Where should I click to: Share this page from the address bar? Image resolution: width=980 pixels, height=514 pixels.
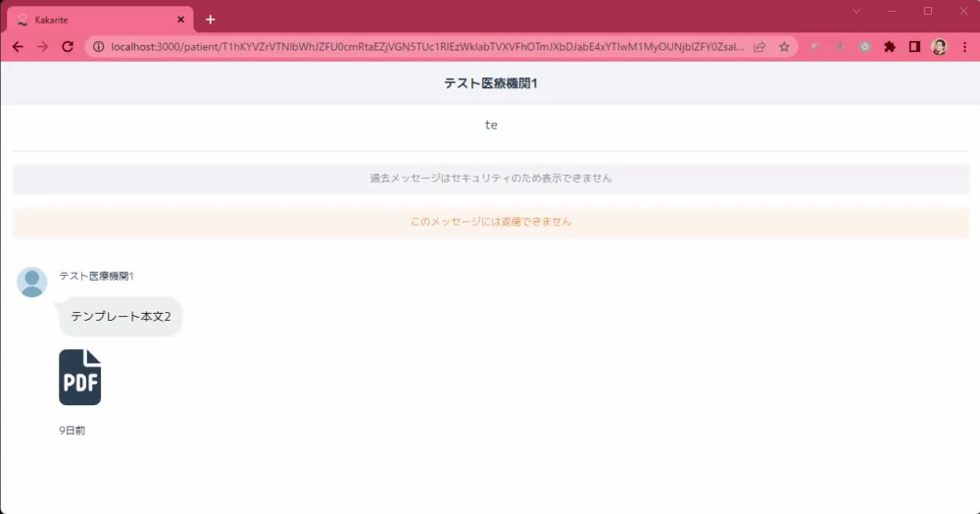click(x=759, y=47)
